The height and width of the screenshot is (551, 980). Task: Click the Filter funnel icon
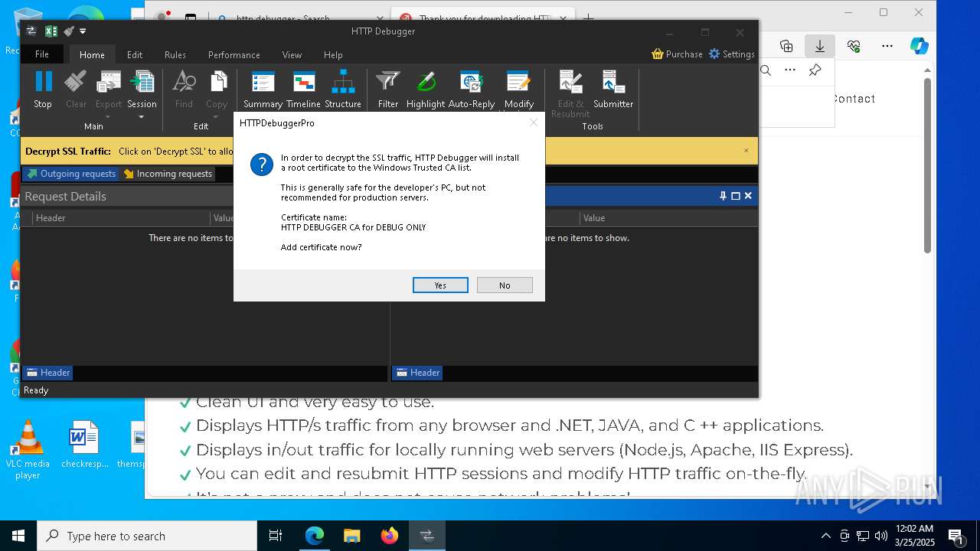pos(388,82)
